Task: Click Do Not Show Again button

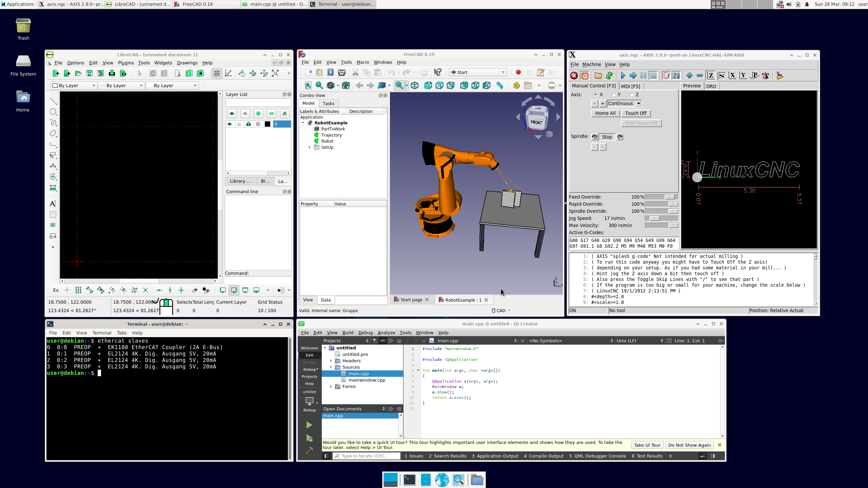Action: coord(689,445)
